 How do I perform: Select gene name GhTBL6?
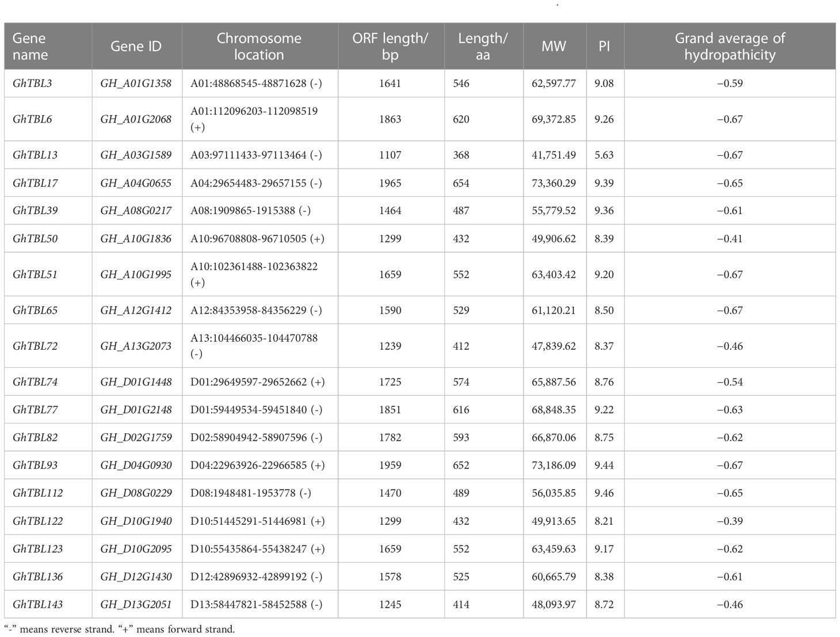[x=32, y=119]
